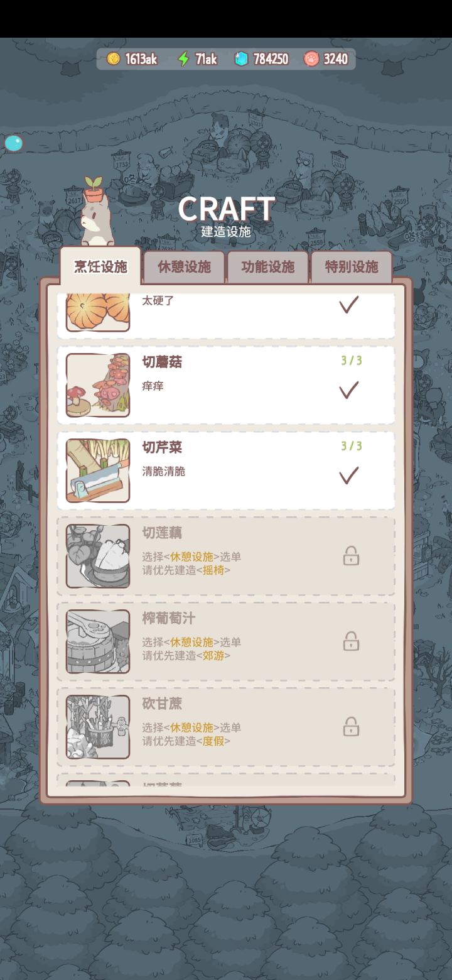Click the checkmark on 切蘑菇 row
This screenshot has height=980, width=452.
point(349,390)
